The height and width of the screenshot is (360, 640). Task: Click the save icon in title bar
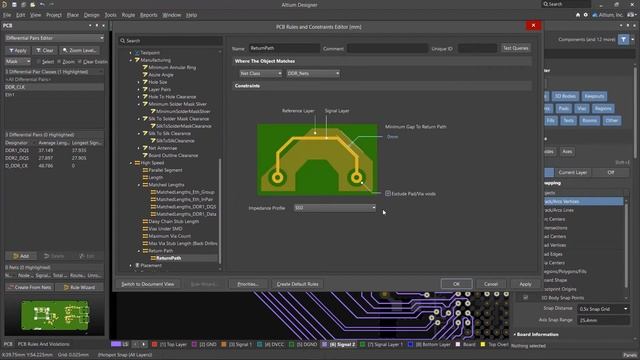(x=14, y=4)
